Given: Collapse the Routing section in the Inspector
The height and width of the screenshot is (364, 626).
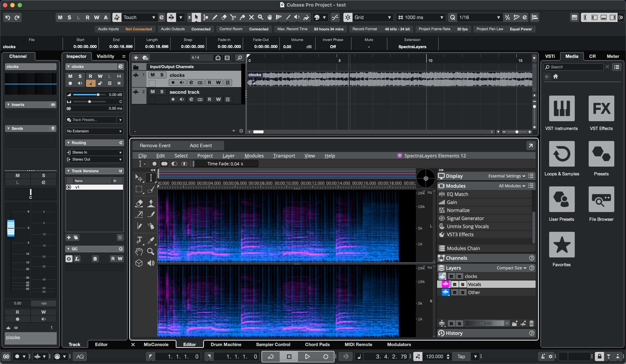Looking at the screenshot, I should [69, 143].
